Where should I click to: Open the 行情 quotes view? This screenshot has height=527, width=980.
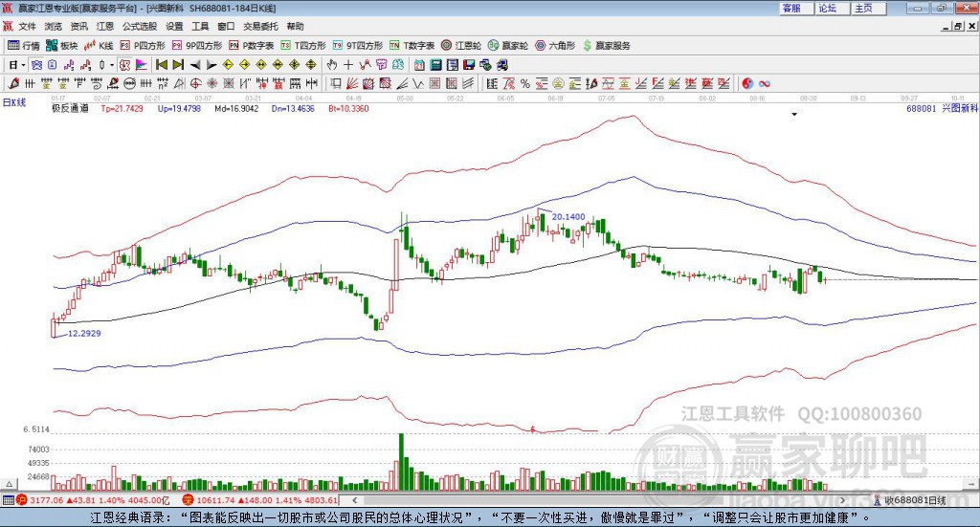pos(23,46)
